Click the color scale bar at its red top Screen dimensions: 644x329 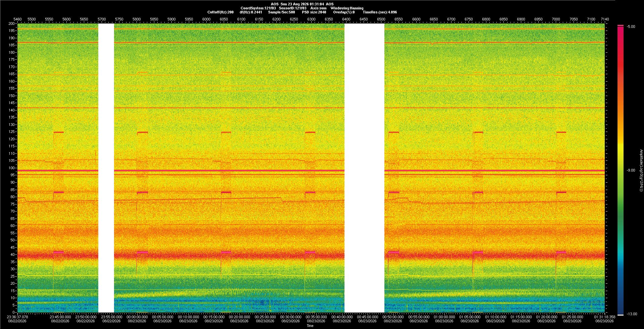pyautogui.click(x=621, y=30)
